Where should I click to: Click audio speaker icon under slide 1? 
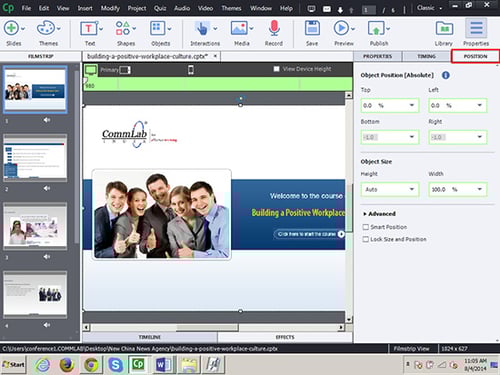pos(47,120)
